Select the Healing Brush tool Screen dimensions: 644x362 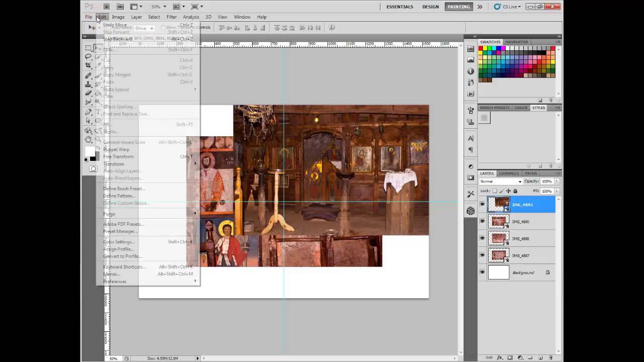[x=89, y=75]
